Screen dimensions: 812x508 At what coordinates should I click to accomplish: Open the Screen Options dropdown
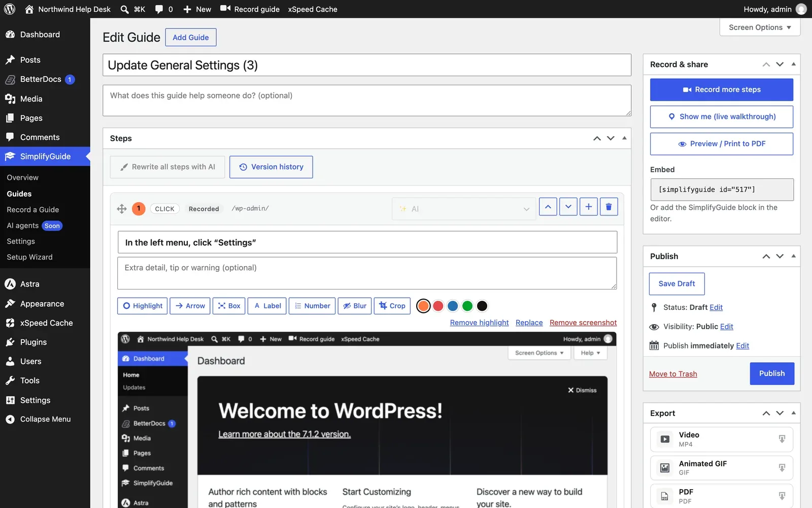pyautogui.click(x=760, y=27)
